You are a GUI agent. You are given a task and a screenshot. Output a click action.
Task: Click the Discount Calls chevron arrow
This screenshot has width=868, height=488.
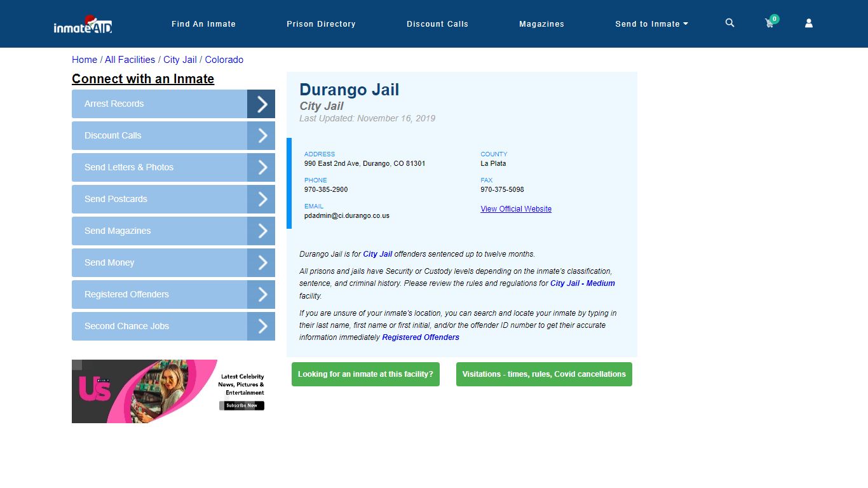click(261, 135)
